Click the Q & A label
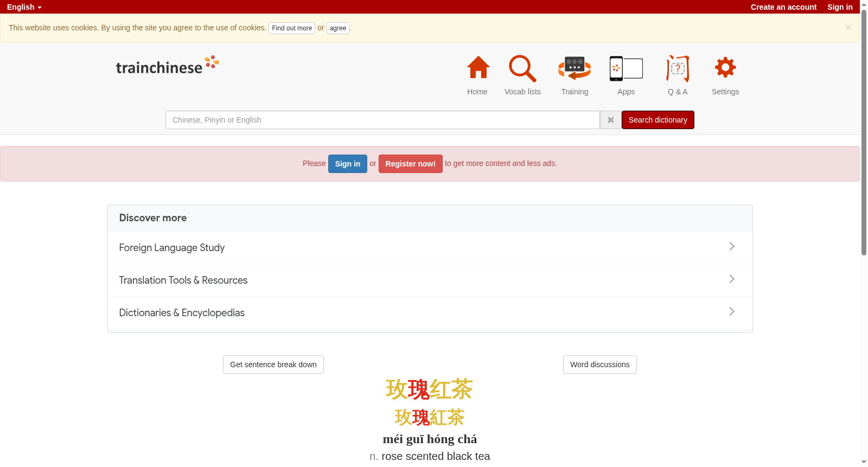The height and width of the screenshot is (467, 868). click(x=678, y=92)
